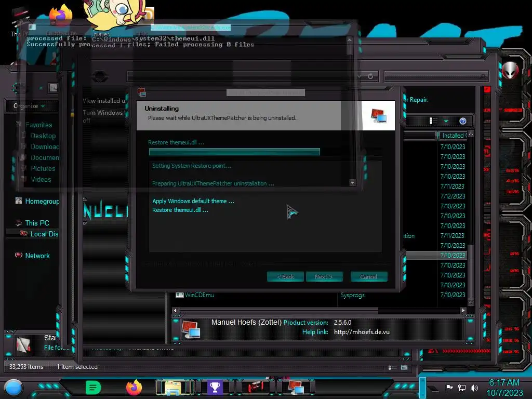This screenshot has height=399, width=532.
Task: Select This PC in the navigation pane
Action: [37, 223]
